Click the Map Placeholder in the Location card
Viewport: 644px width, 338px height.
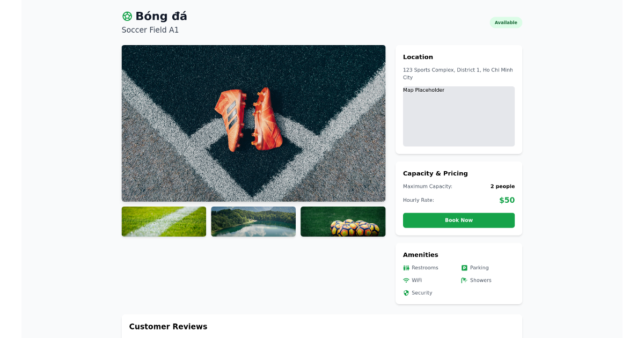[x=458, y=116]
